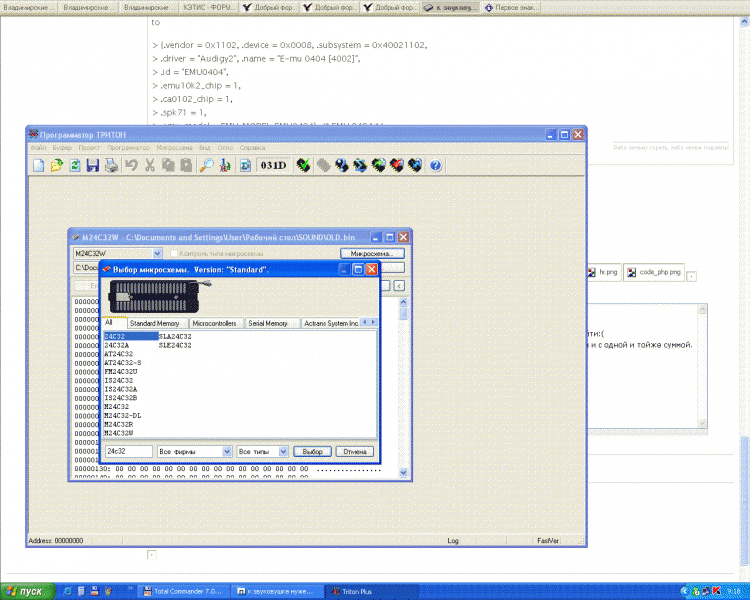Click code_php.png attachment icon on web page
This screenshot has height=600, width=750.
631,272
